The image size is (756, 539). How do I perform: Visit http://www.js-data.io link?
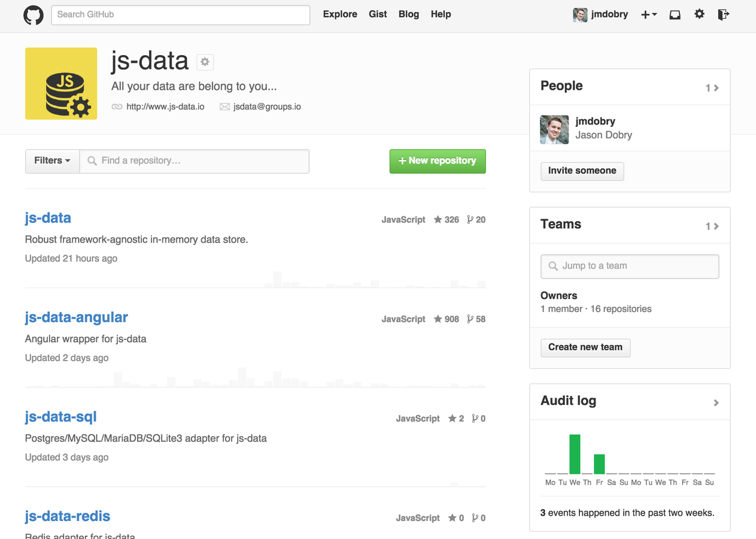(x=165, y=107)
